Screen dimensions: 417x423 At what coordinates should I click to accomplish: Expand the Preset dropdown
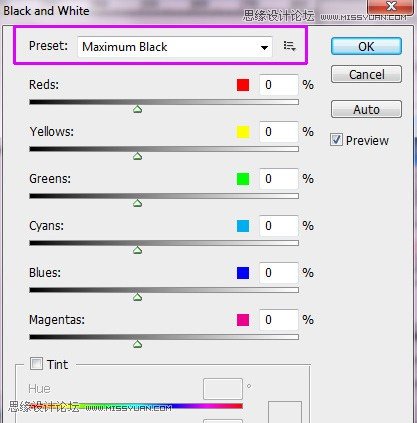[175, 47]
